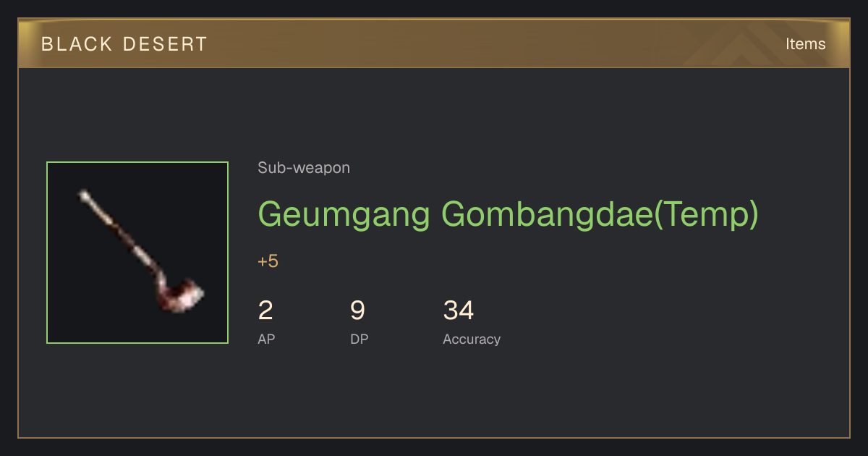Click the green-bordered item thumbnail frame

137,253
